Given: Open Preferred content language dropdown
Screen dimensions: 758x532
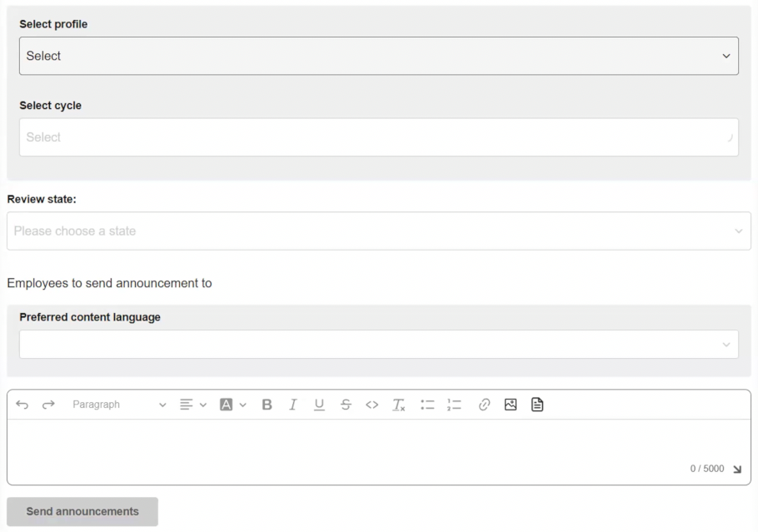Looking at the screenshot, I should point(378,345).
